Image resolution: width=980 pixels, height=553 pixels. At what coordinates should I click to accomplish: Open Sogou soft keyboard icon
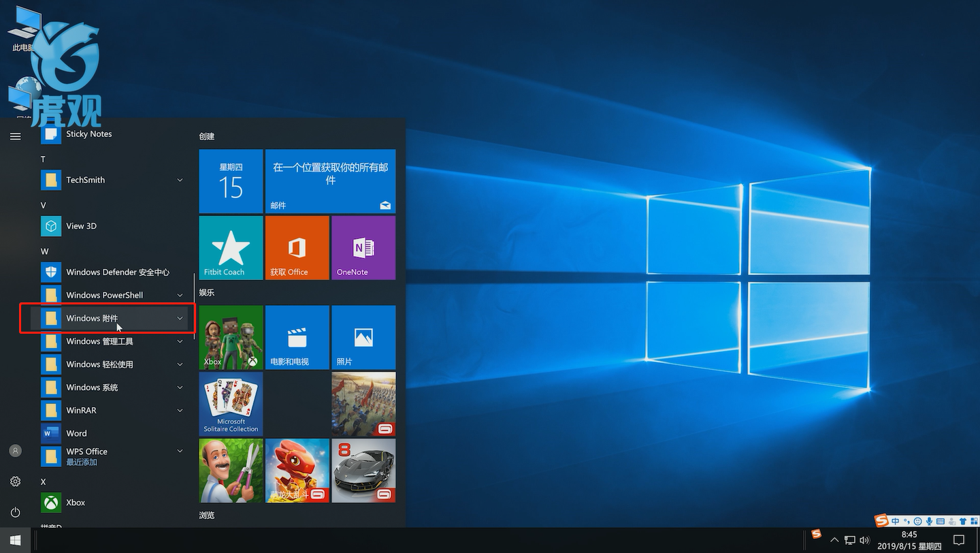click(941, 522)
